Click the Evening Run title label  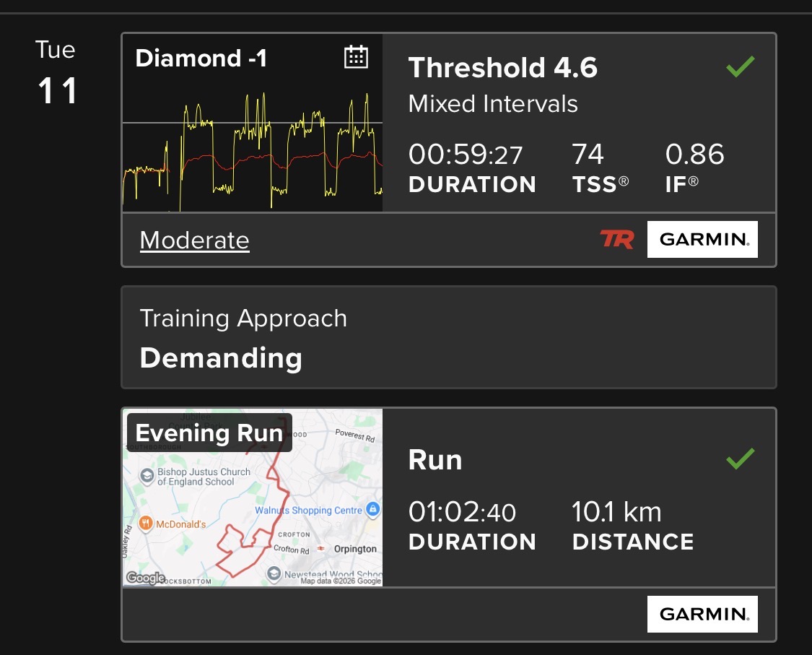tap(209, 433)
